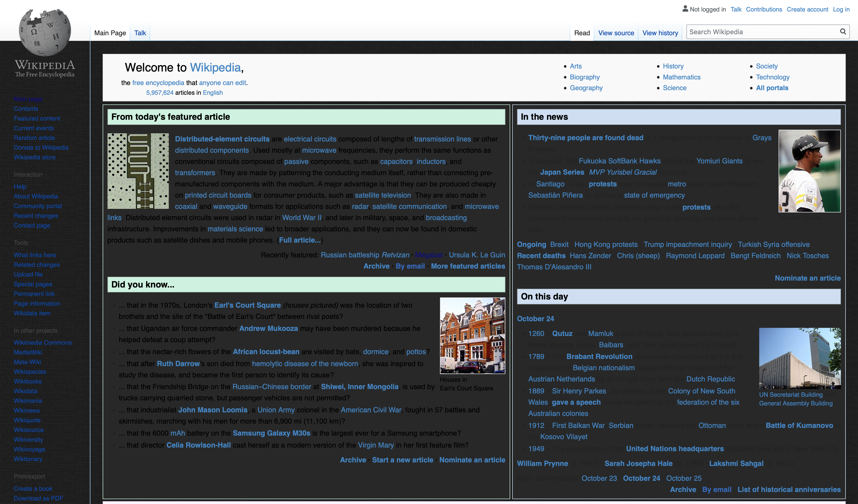Open the Arts portal link
The image size is (858, 504).
tap(576, 66)
